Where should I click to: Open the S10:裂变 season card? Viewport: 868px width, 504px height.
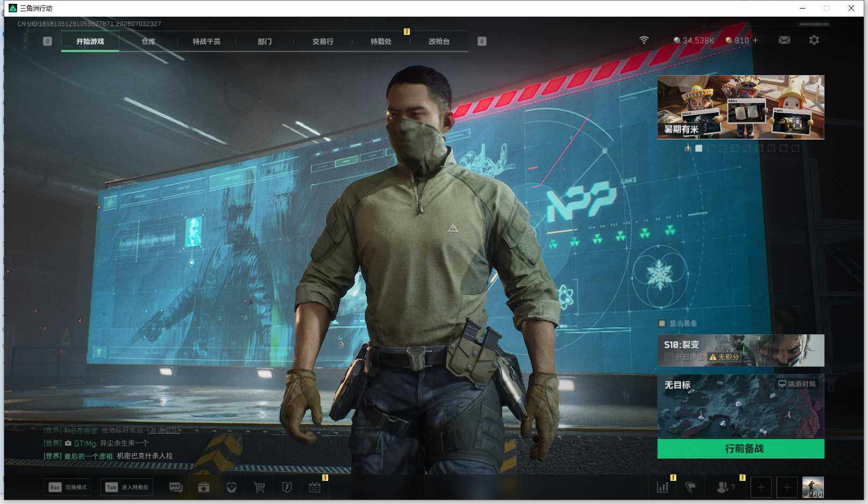(x=741, y=350)
